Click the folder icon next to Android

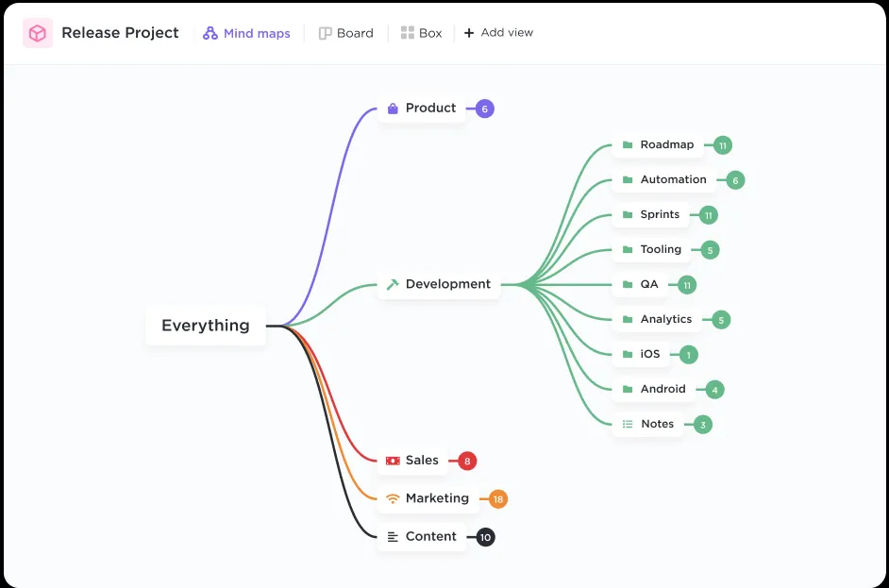tap(628, 389)
